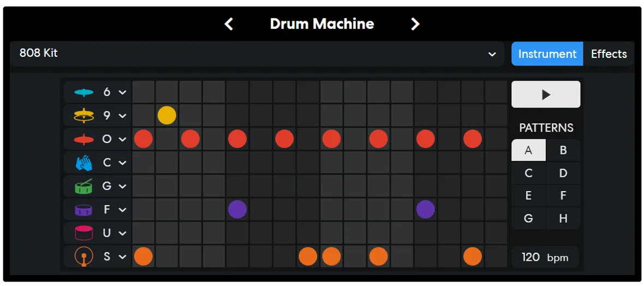Click the green snare drum icon
644x286 pixels.
[84, 186]
